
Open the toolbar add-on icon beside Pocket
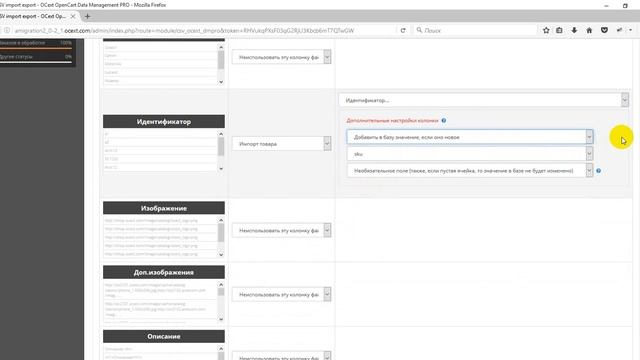620,30
